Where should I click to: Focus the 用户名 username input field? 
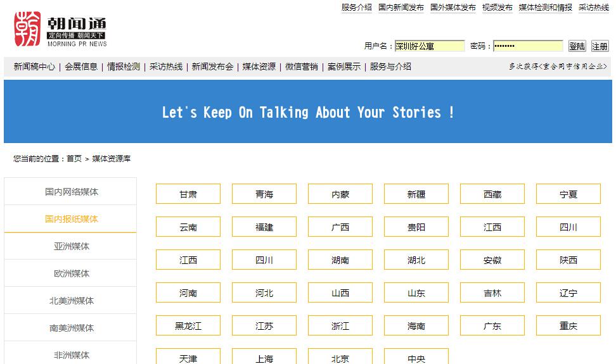tap(430, 46)
